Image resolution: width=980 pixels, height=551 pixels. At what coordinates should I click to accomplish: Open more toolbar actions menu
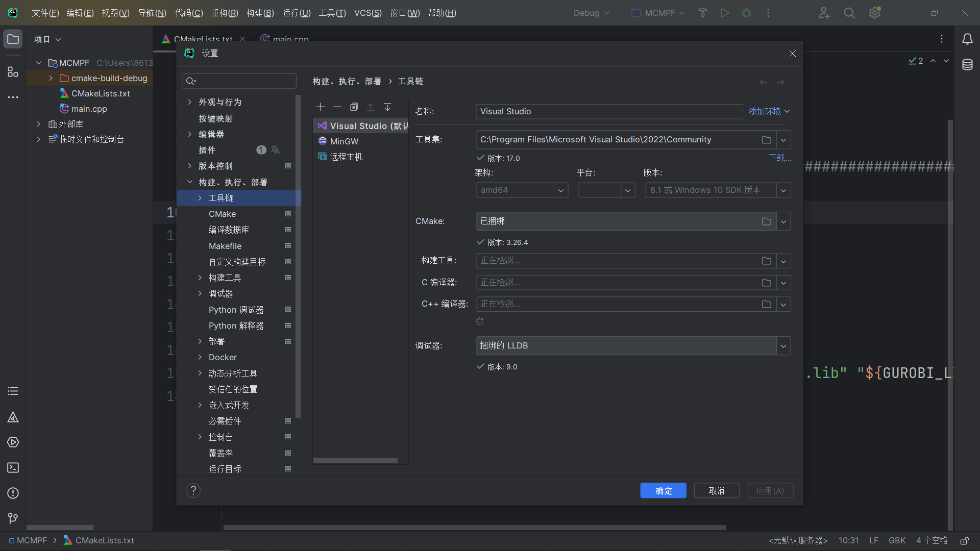(x=768, y=13)
